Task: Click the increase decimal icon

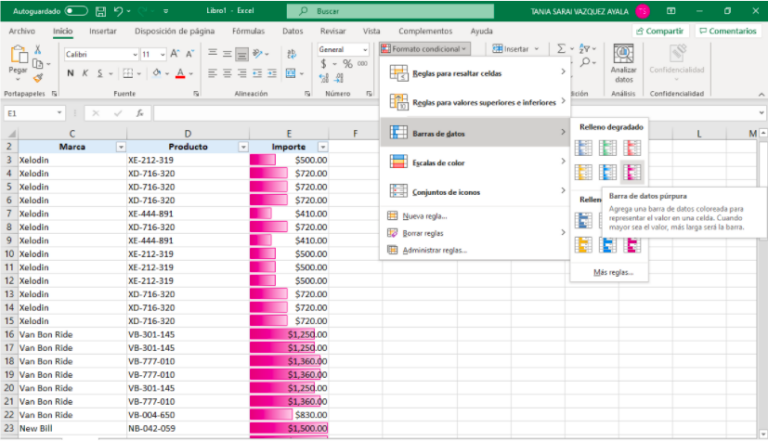Action: point(324,78)
